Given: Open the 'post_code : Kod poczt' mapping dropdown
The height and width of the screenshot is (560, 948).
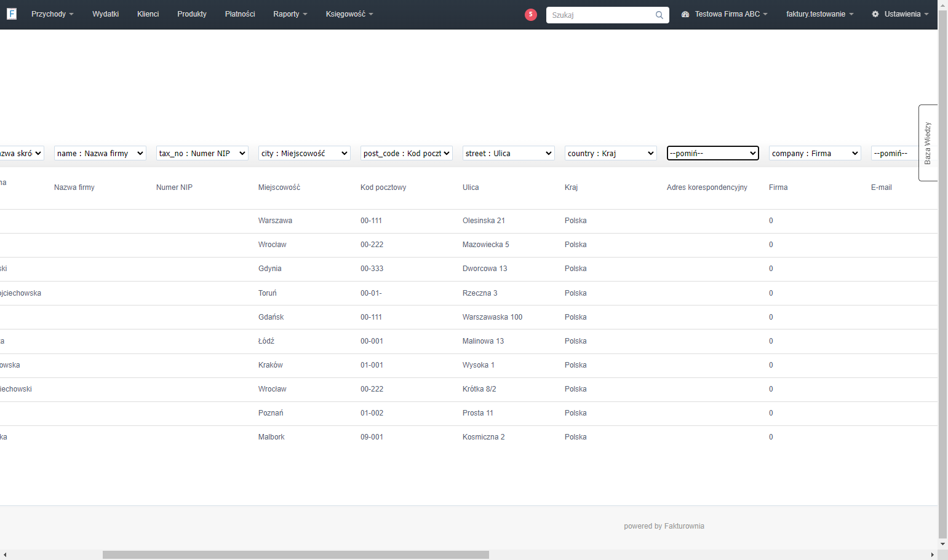Looking at the screenshot, I should (x=407, y=153).
